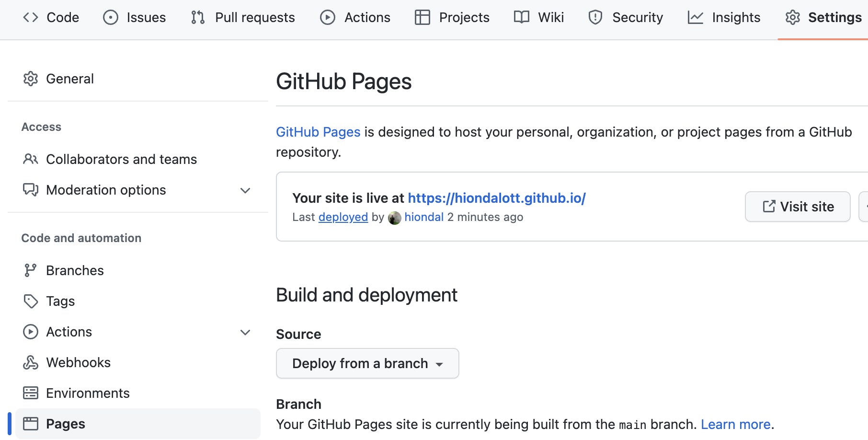Expand the sidebar Actions chevron

pyautogui.click(x=245, y=333)
